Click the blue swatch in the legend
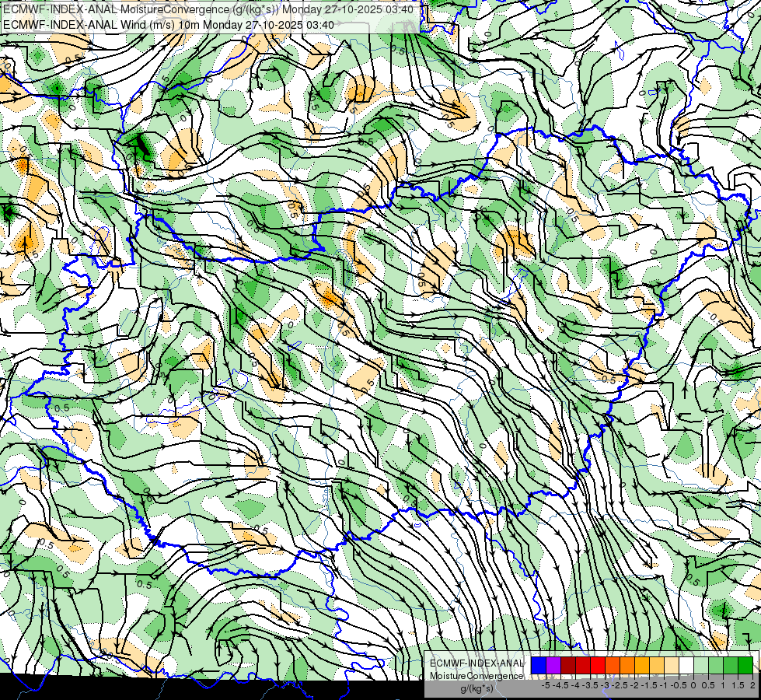This screenshot has height=700, width=761. (x=539, y=665)
